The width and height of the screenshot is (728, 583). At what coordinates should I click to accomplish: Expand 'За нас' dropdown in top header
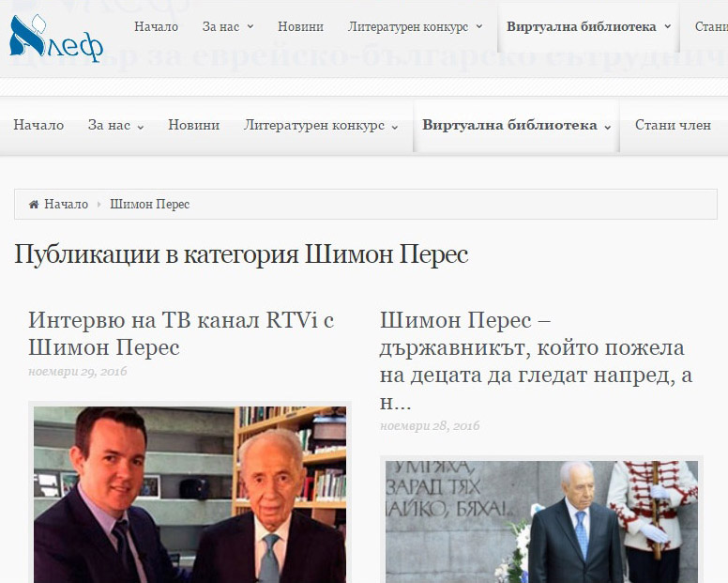pyautogui.click(x=250, y=26)
